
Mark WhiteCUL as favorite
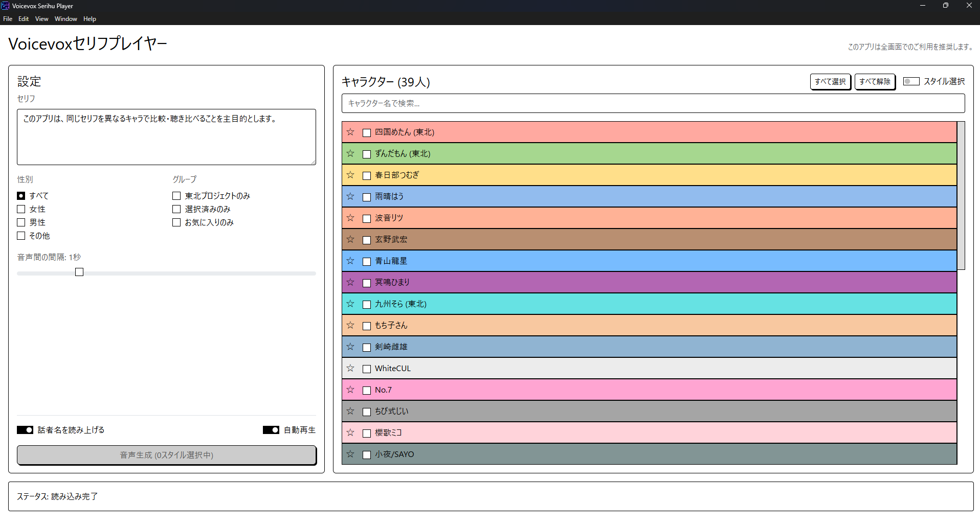click(350, 368)
